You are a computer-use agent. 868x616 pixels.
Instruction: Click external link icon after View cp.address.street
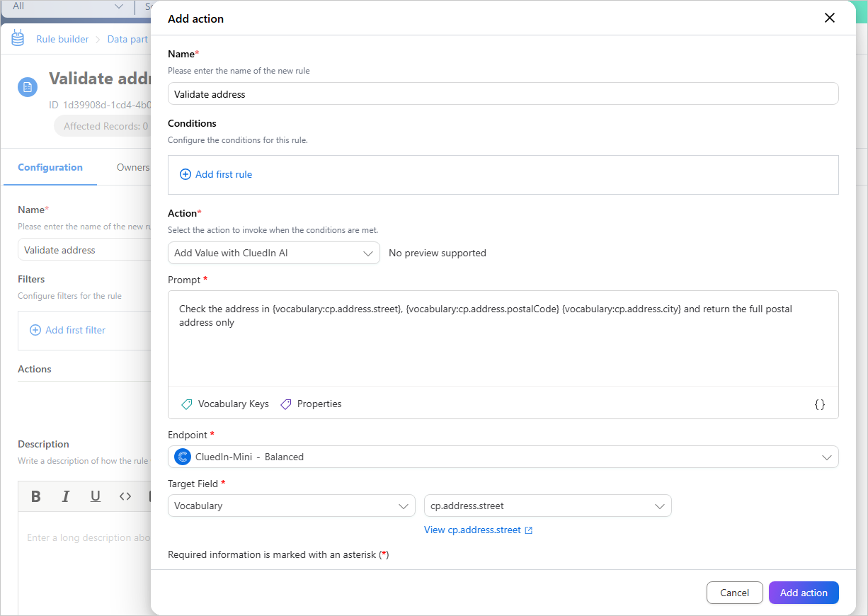click(x=529, y=530)
